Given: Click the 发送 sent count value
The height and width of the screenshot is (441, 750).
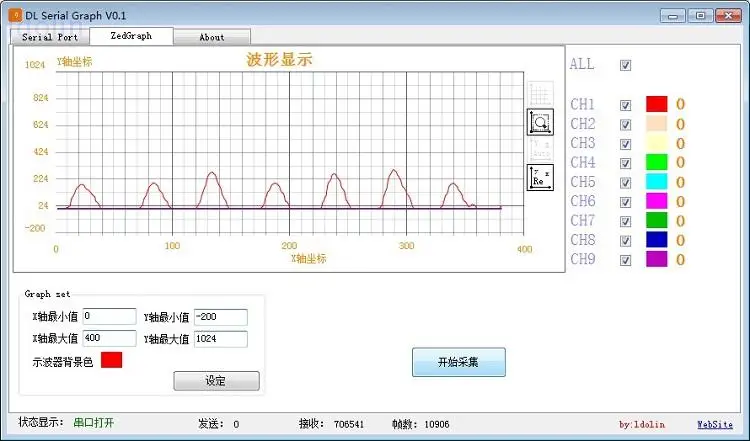Looking at the screenshot, I should tap(236, 424).
